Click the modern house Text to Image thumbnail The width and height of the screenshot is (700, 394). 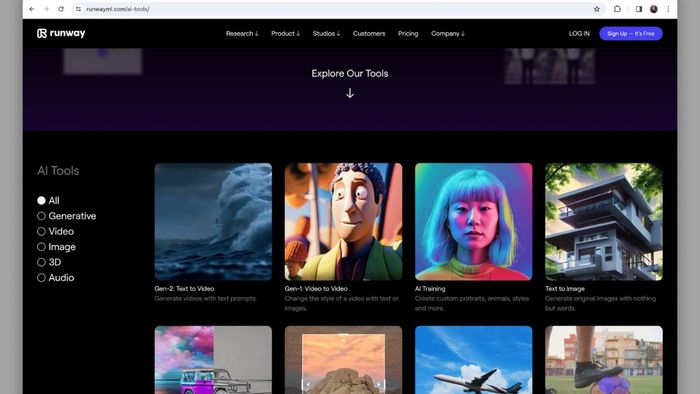[604, 222]
